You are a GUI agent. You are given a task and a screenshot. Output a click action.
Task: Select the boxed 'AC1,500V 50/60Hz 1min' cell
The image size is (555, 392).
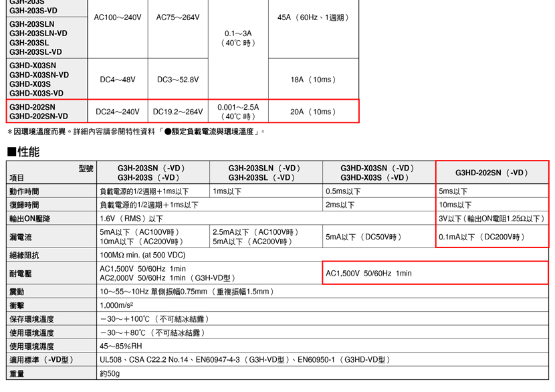435,273
